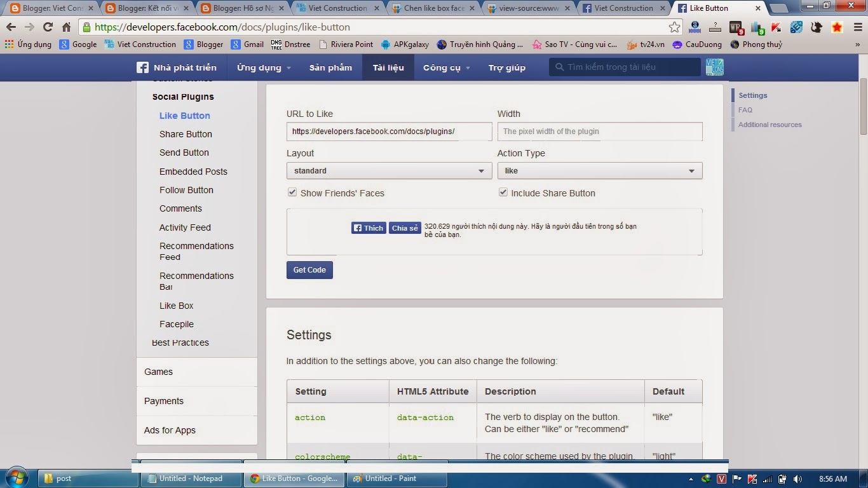The height and width of the screenshot is (488, 868).
Task: Open the Phong thuỷ bookmark
Action: [756, 44]
